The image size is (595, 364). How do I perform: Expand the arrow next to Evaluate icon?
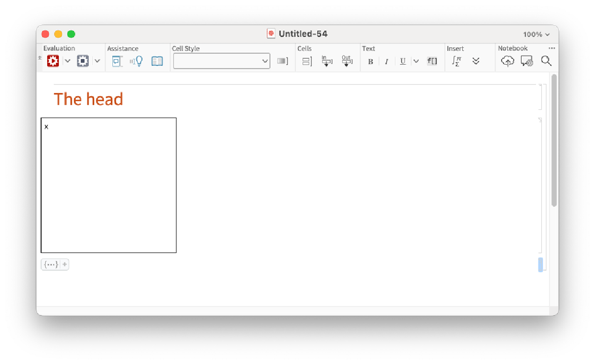pos(67,61)
